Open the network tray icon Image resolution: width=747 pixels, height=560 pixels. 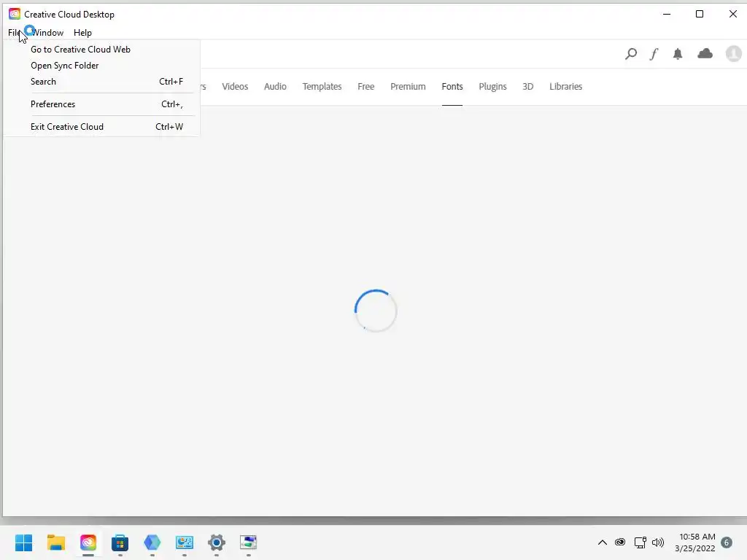(640, 542)
